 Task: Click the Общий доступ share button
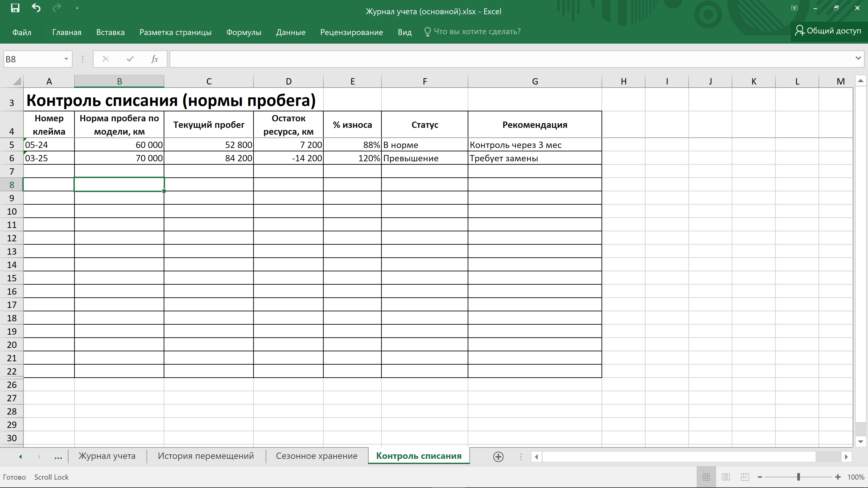click(x=828, y=31)
